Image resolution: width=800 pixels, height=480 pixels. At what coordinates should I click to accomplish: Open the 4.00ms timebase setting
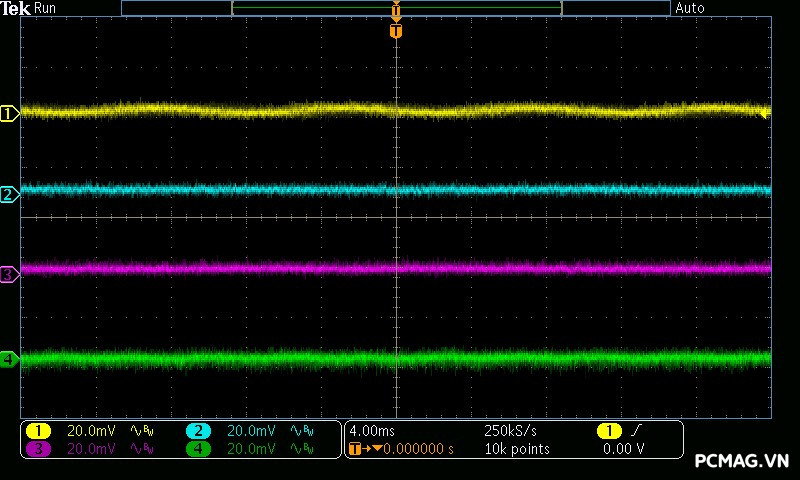point(371,431)
